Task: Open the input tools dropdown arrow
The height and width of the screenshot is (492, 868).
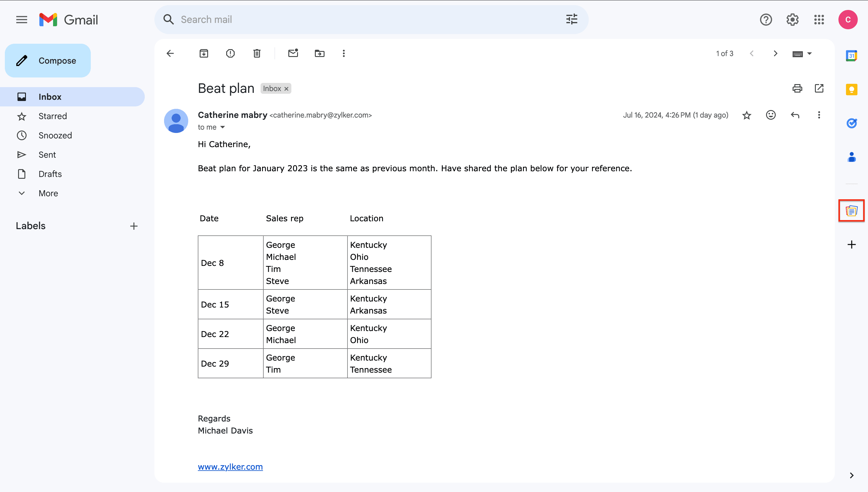Action: [809, 54]
